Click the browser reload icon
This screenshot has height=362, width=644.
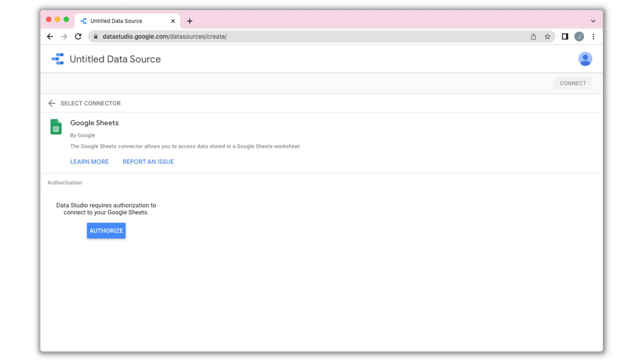pyautogui.click(x=78, y=37)
